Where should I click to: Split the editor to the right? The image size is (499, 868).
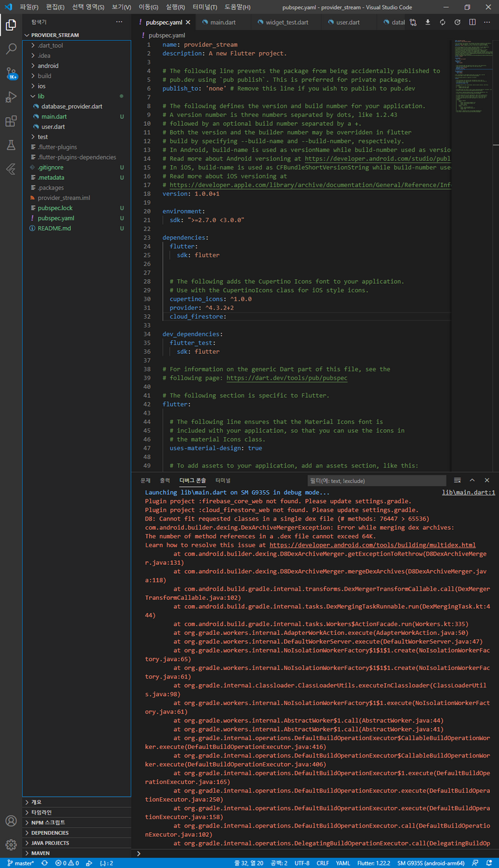(x=472, y=22)
